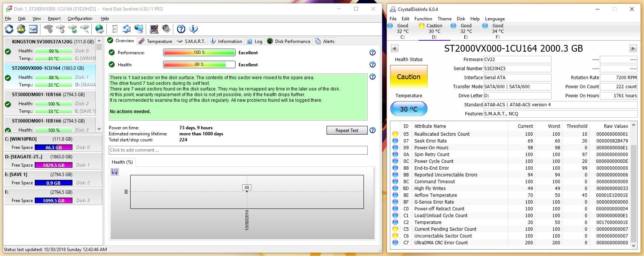644x256 pixels.
Task: Click the 30 °C temperature button
Action: [408, 109]
